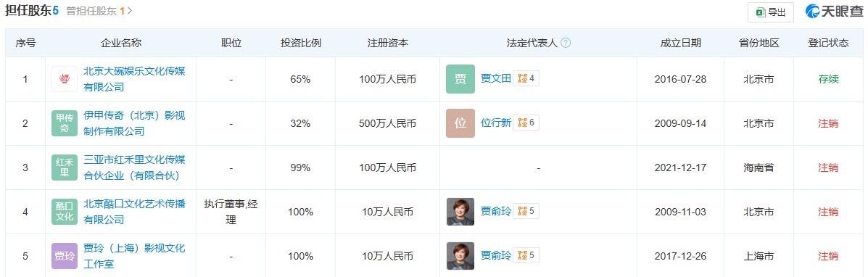Click the 红禾里 company badge icon
The height and width of the screenshot is (277, 868).
(65, 168)
